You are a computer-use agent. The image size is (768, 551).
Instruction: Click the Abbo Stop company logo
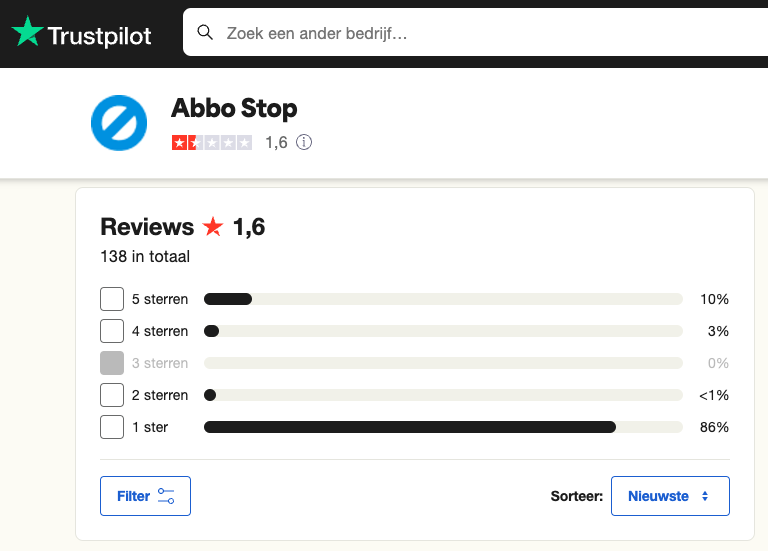(119, 123)
